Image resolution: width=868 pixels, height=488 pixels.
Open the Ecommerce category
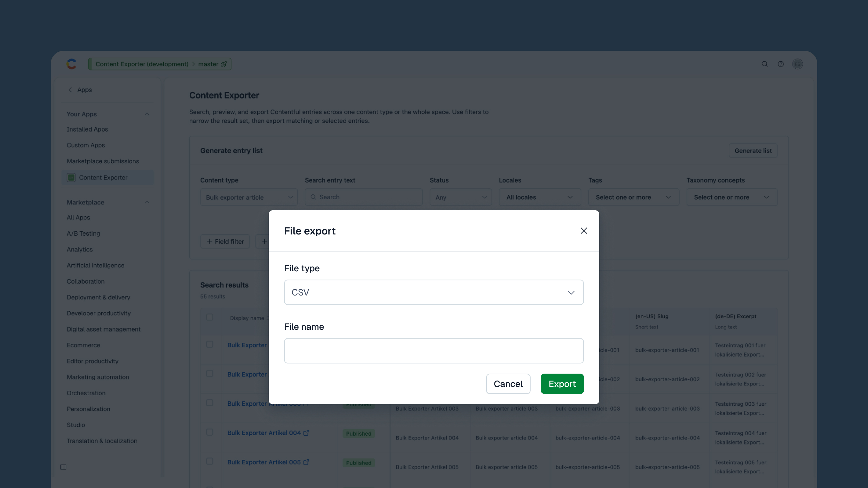pos(83,345)
